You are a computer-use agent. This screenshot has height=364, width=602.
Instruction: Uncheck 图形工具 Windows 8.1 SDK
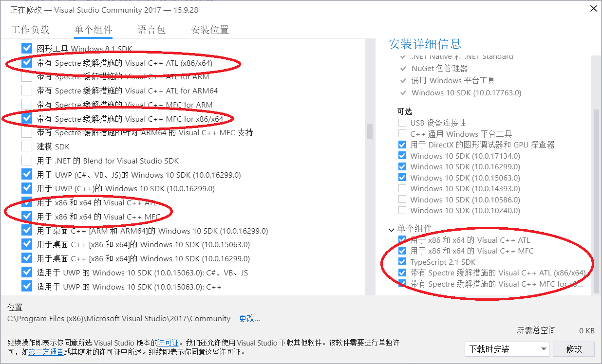click(27, 49)
